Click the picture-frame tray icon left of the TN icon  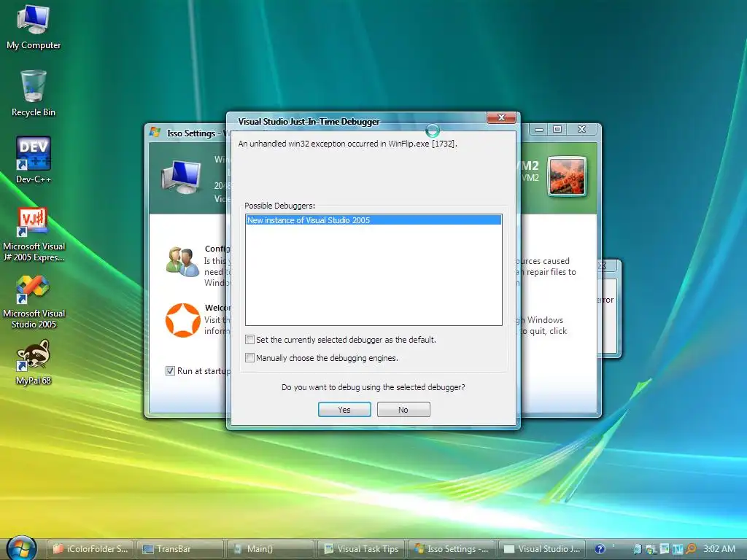point(665,549)
